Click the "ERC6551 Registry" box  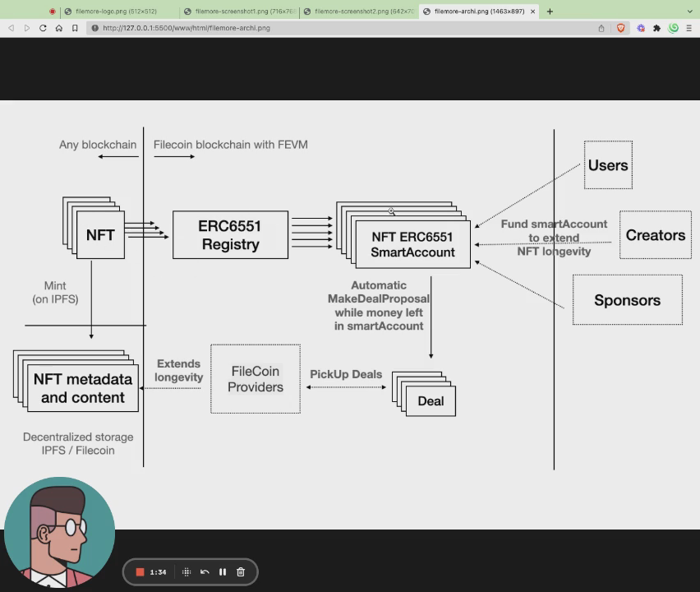coord(230,235)
